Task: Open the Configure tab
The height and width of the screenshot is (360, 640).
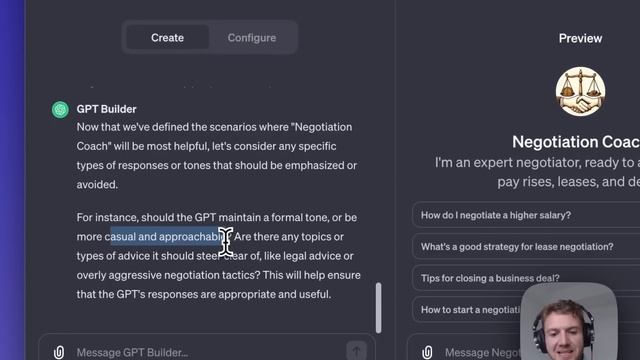Action: (x=252, y=38)
